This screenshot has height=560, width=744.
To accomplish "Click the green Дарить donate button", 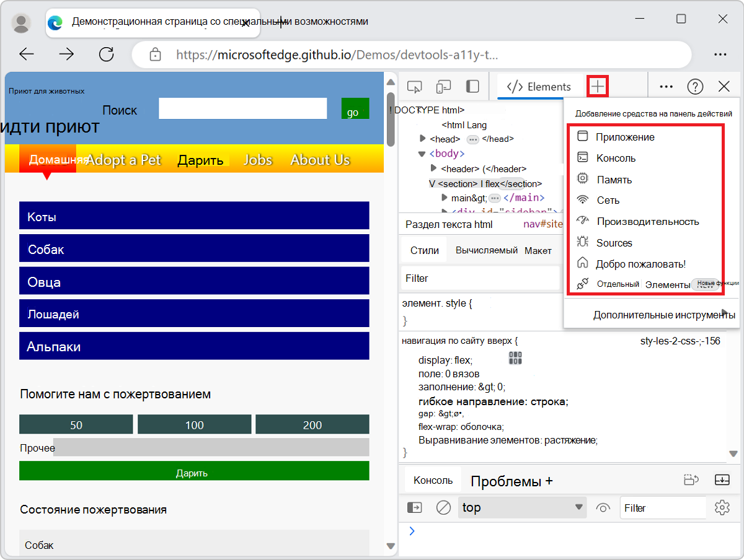I will [194, 471].
